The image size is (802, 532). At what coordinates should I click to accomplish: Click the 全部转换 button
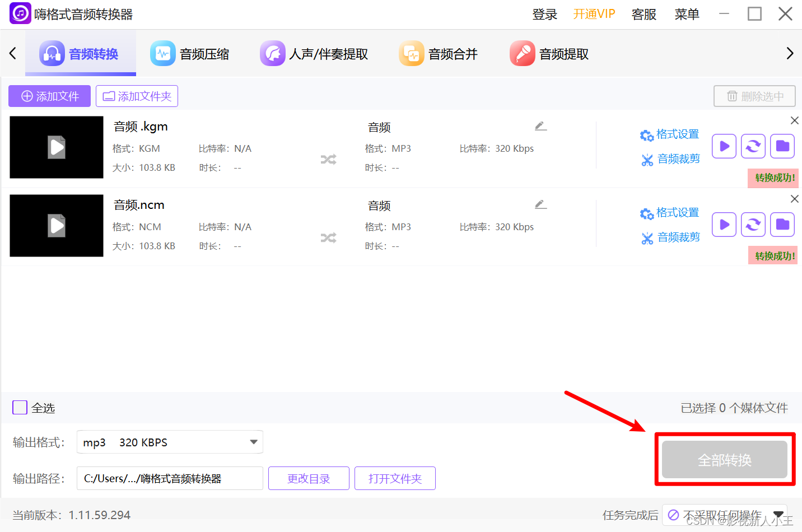725,460
